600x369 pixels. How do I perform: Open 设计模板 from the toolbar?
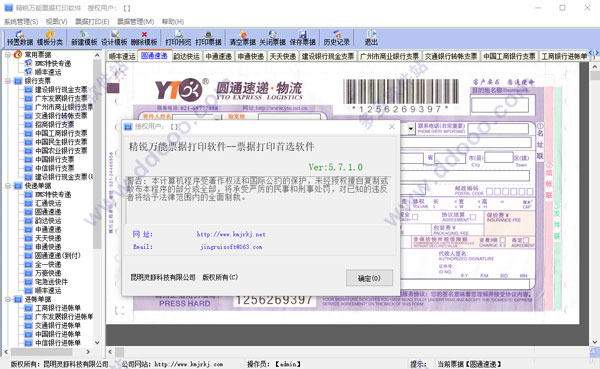(114, 38)
